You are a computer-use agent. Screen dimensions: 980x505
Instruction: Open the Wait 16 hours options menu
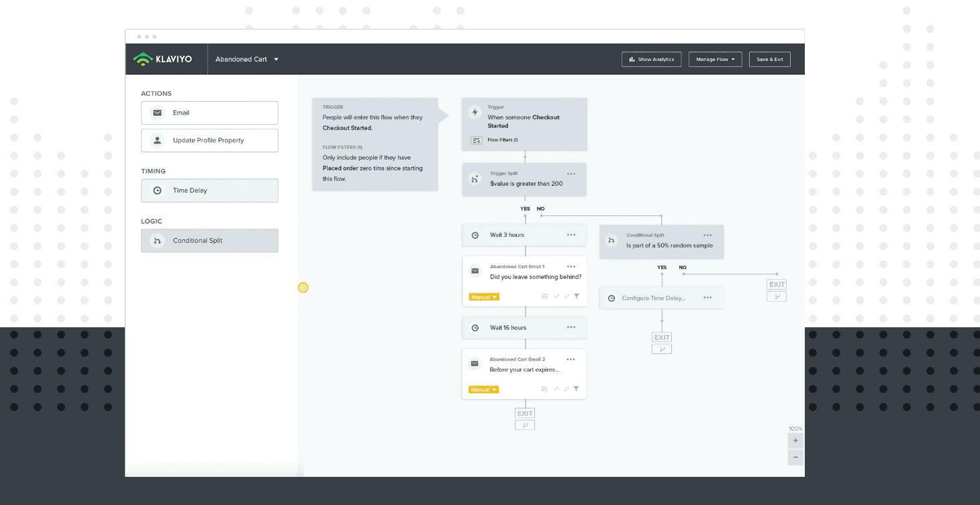[x=571, y=327]
